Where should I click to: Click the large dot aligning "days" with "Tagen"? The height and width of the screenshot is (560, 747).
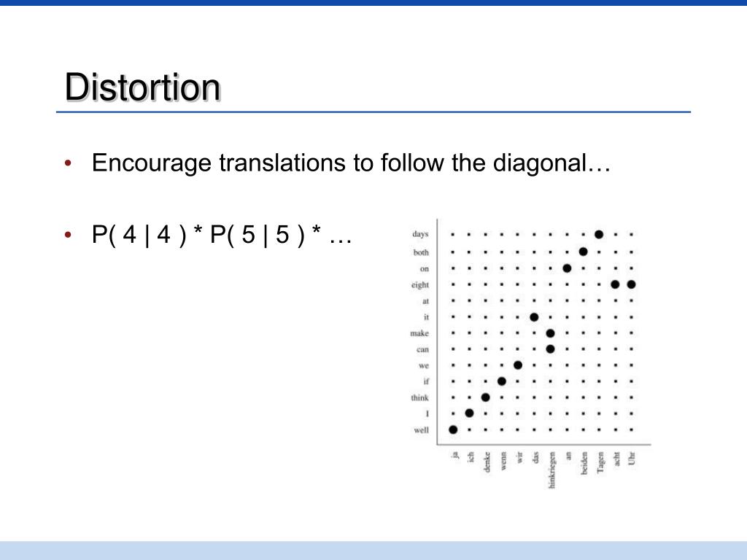point(600,234)
